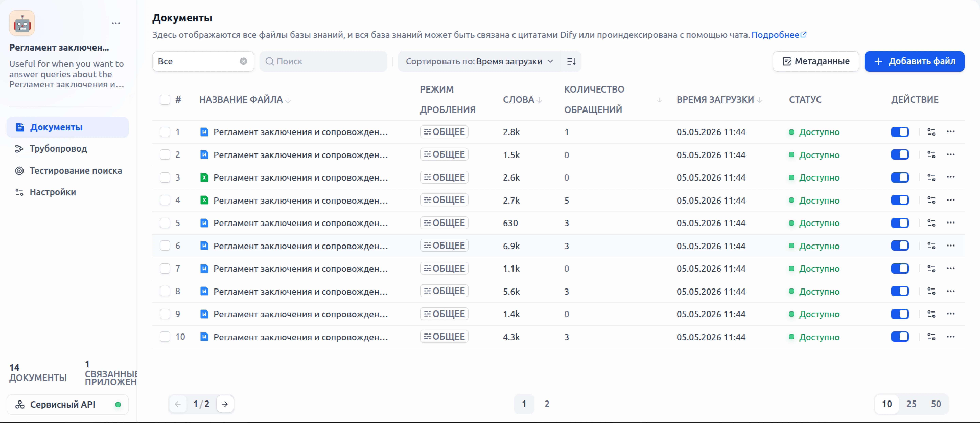Go to previous page with arrow button
Screen dimensions: 980x423
[x=178, y=404]
